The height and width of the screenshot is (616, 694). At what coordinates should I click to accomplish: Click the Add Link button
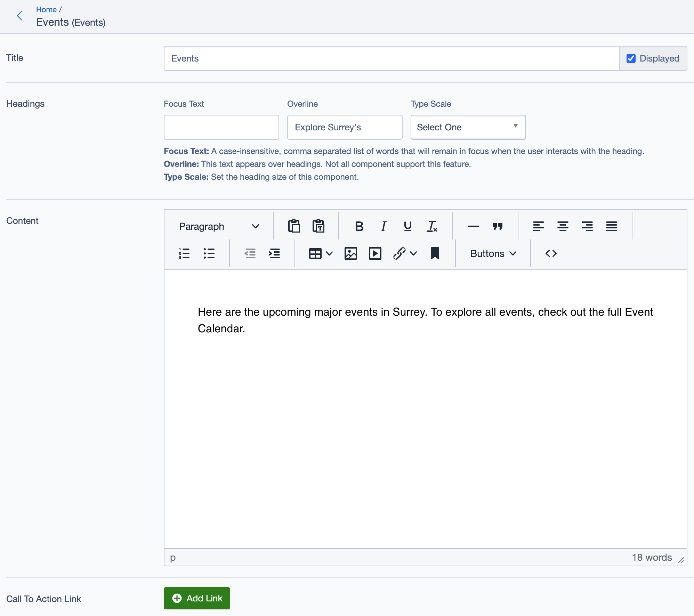pos(196,598)
